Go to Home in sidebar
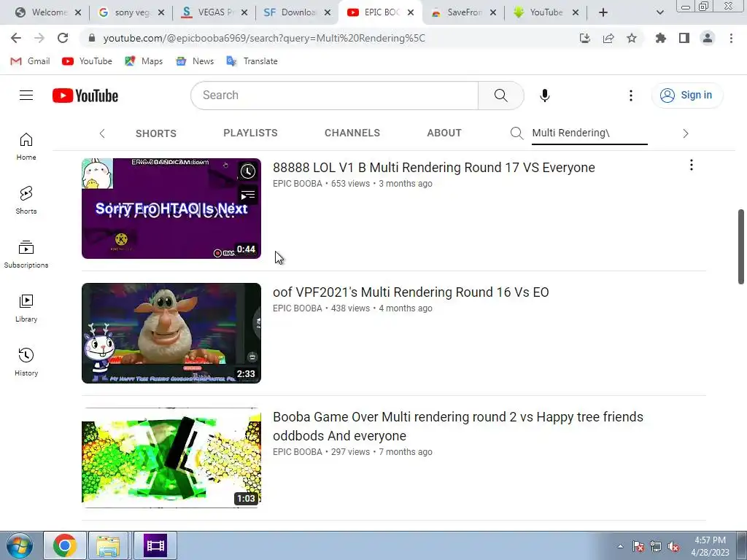 (x=26, y=146)
